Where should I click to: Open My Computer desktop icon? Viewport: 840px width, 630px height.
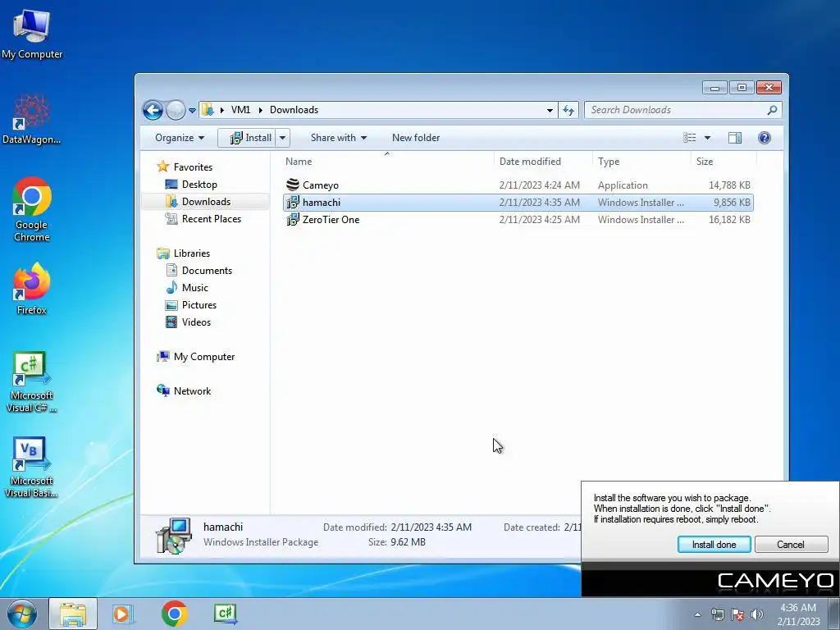[x=32, y=34]
